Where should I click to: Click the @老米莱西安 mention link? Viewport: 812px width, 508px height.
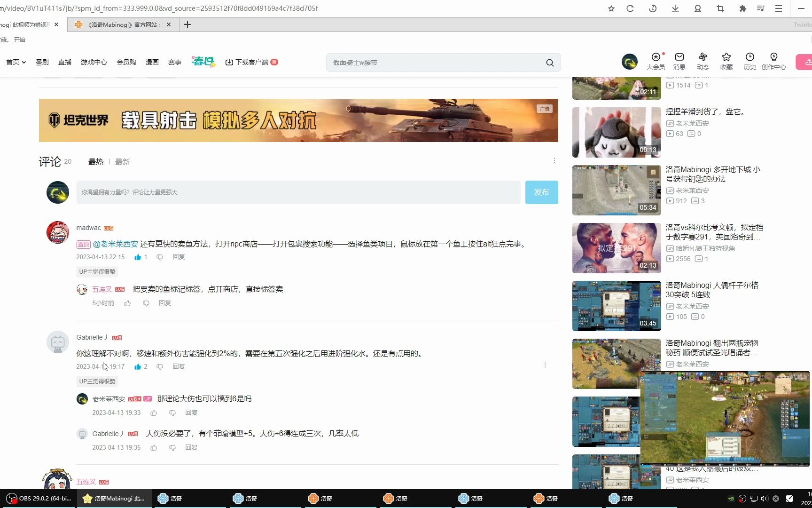click(115, 244)
